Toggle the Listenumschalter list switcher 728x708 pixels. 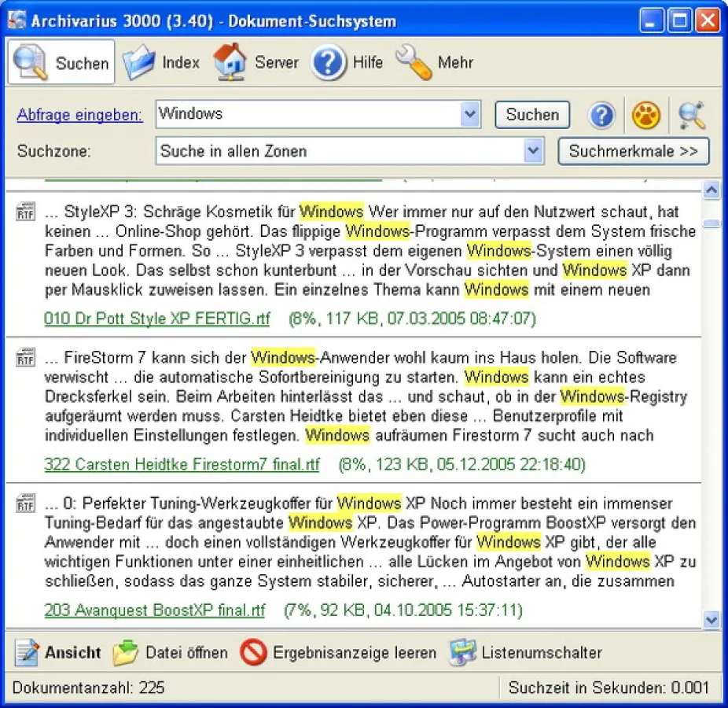(x=525, y=653)
